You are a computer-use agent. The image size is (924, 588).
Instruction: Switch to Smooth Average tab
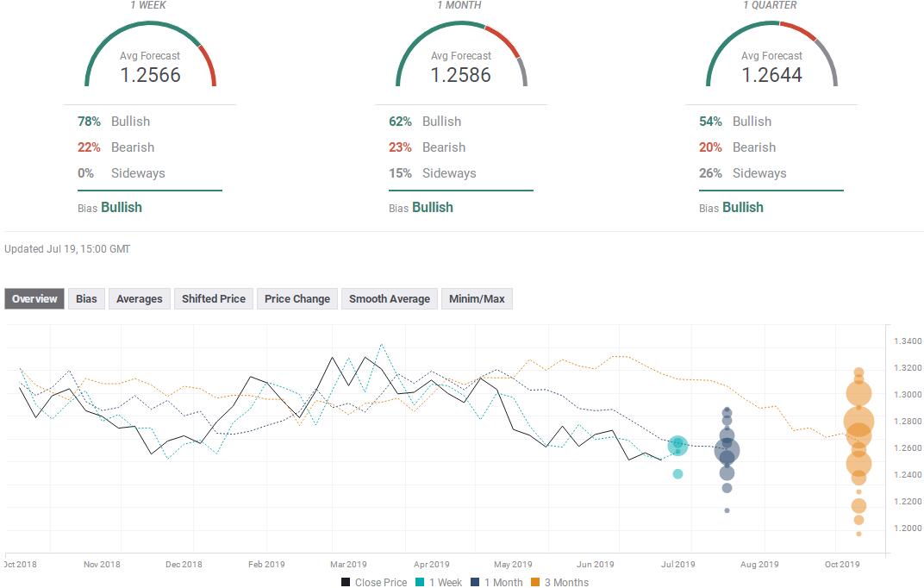pyautogui.click(x=390, y=298)
